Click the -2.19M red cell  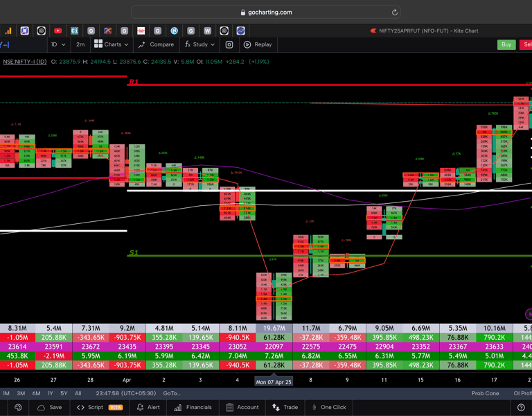(x=54, y=356)
